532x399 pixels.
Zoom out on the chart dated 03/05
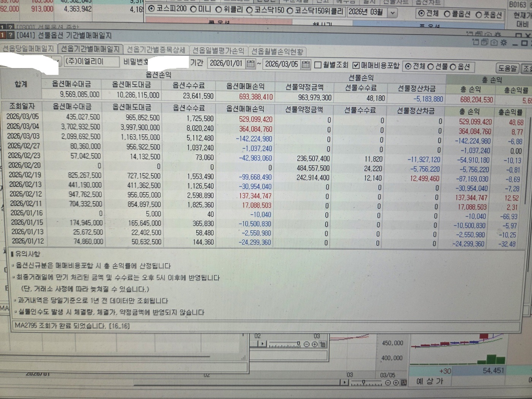pyautogui.click(x=388, y=382)
